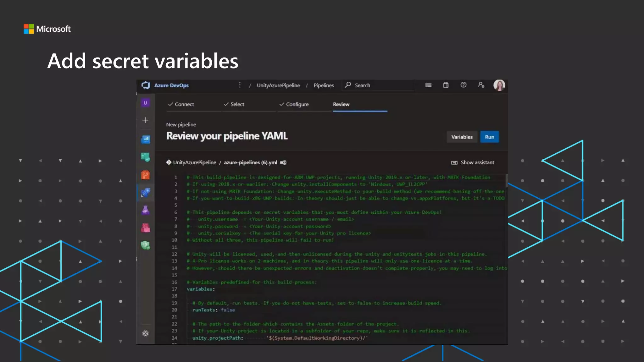The image size is (644, 362).
Task: Open the profile avatar picture
Action: (x=499, y=85)
